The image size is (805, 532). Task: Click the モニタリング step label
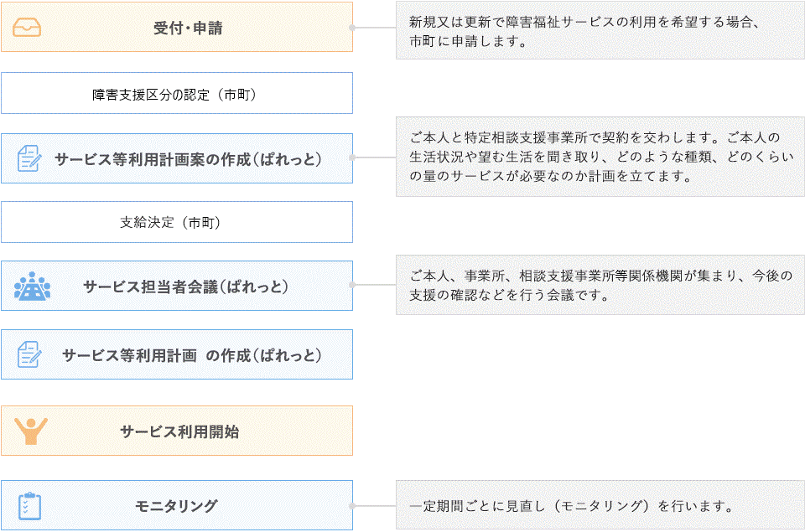176,506
